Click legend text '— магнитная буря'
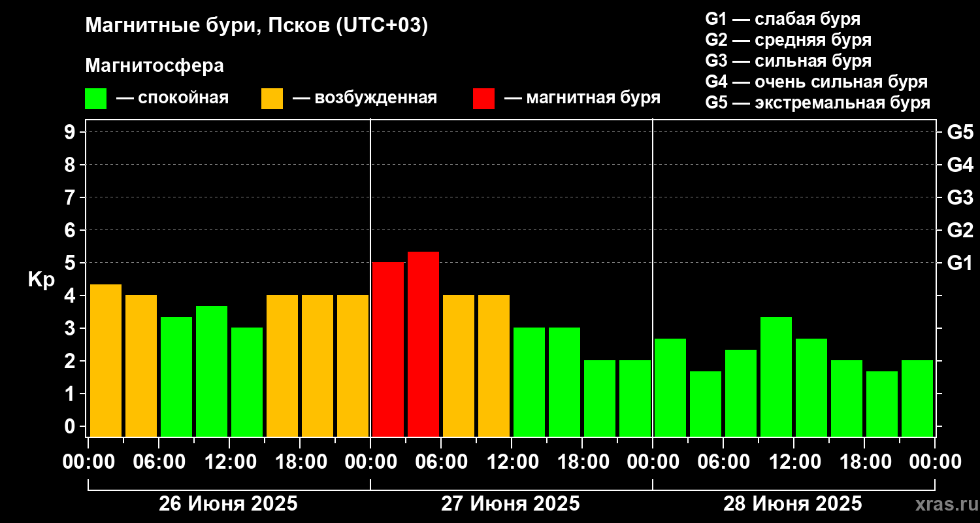The width and height of the screenshot is (980, 523). click(582, 98)
